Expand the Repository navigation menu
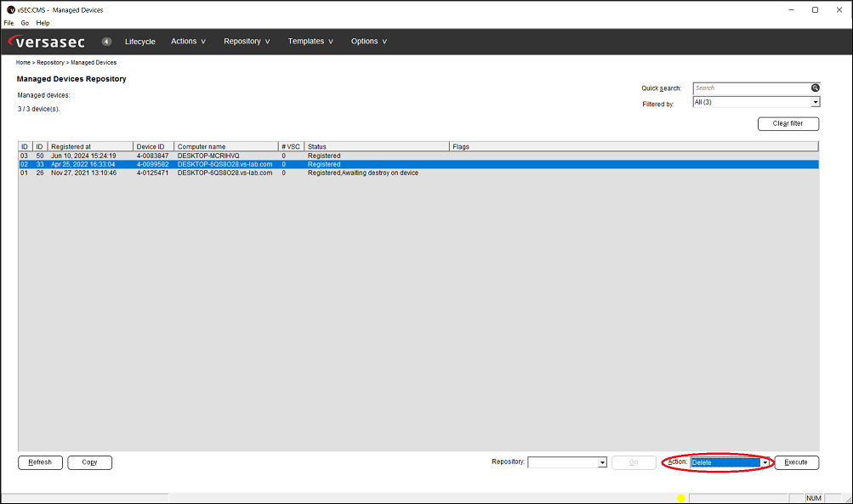The image size is (853, 504). tap(247, 42)
